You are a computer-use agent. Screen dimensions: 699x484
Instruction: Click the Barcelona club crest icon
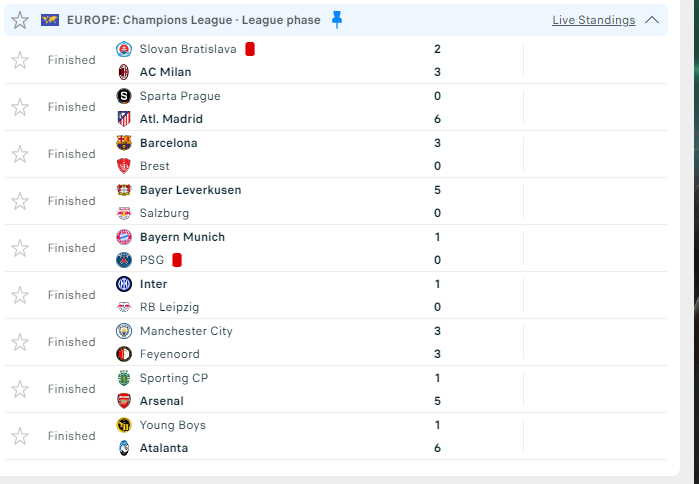click(124, 143)
